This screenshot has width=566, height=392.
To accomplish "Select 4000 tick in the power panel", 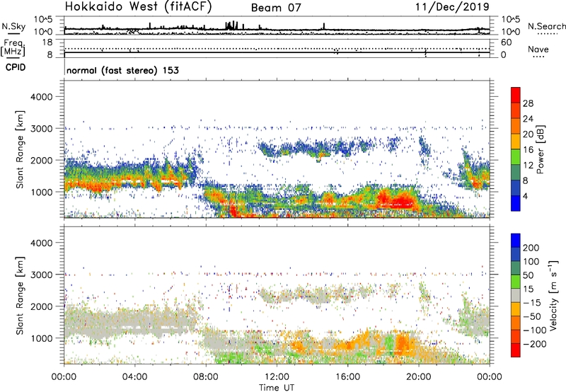I will click(x=41, y=97).
